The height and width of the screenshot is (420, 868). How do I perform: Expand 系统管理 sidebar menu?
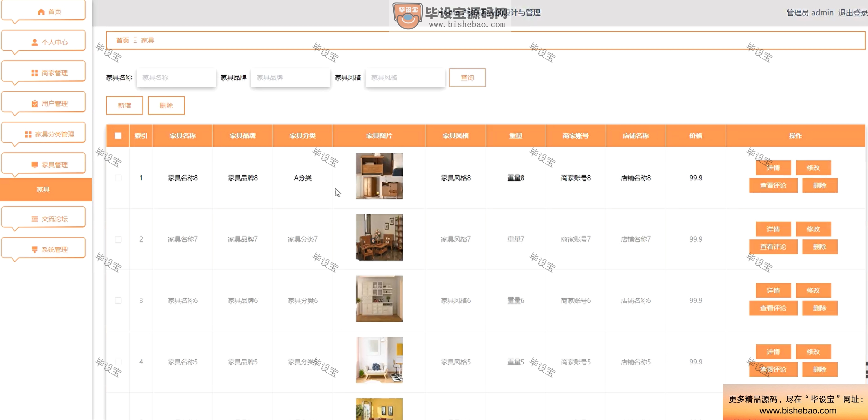pos(44,248)
